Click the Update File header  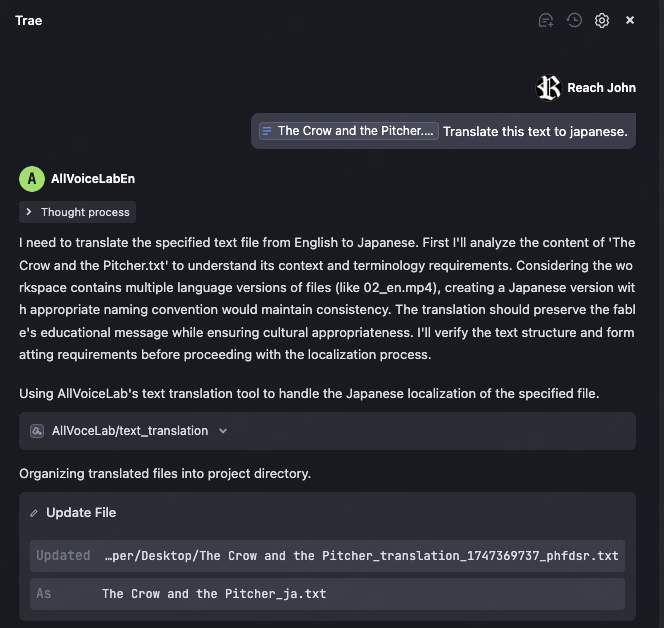tap(81, 513)
